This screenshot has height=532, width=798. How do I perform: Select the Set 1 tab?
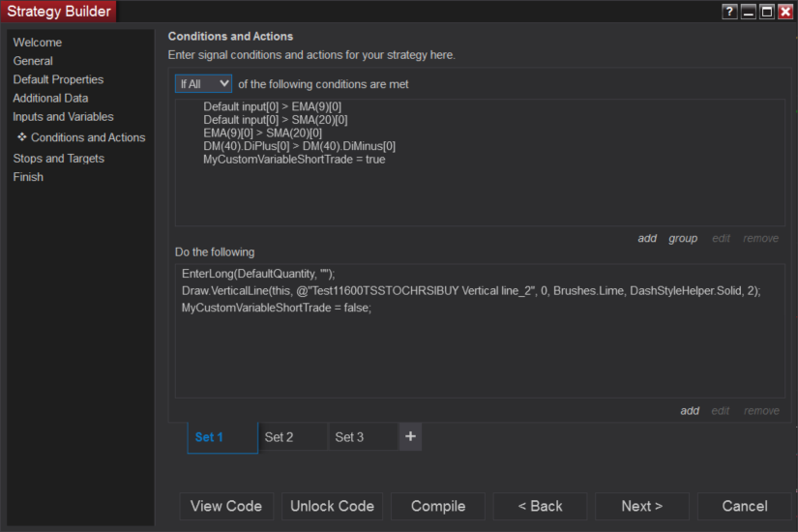click(222, 437)
